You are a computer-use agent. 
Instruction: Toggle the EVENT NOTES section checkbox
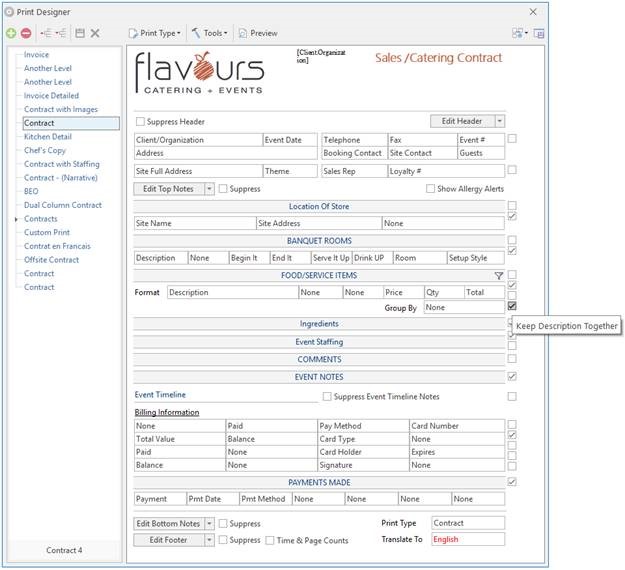pyautogui.click(x=512, y=376)
